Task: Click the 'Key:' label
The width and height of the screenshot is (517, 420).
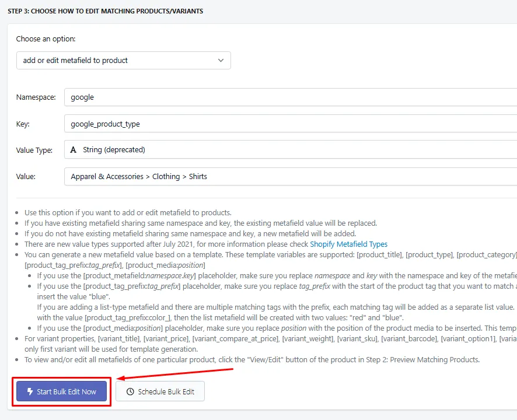Action: coord(23,124)
